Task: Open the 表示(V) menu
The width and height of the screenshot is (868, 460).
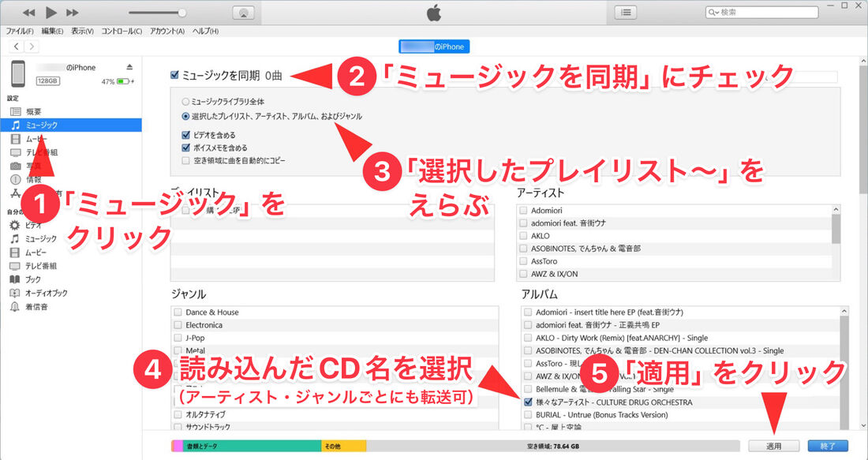Action: point(82,31)
